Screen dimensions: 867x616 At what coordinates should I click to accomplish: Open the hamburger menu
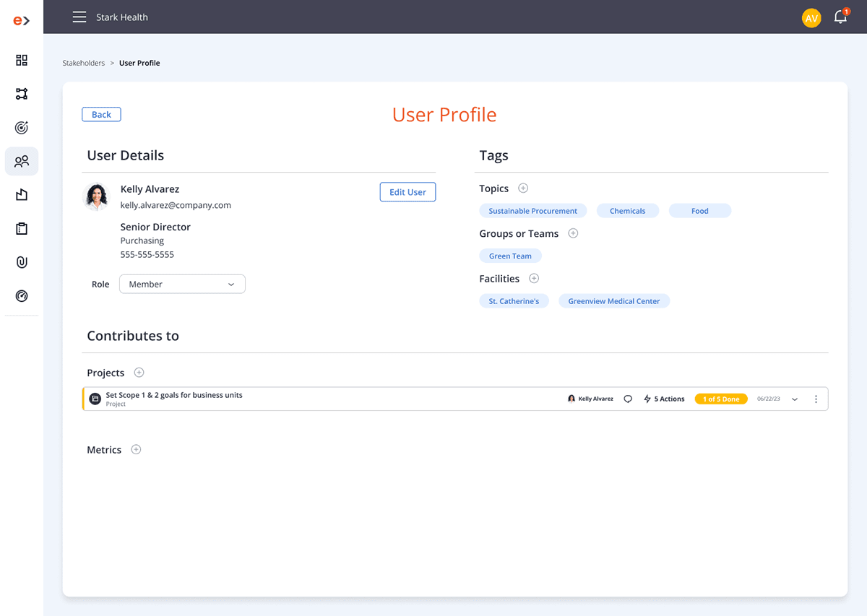point(79,17)
